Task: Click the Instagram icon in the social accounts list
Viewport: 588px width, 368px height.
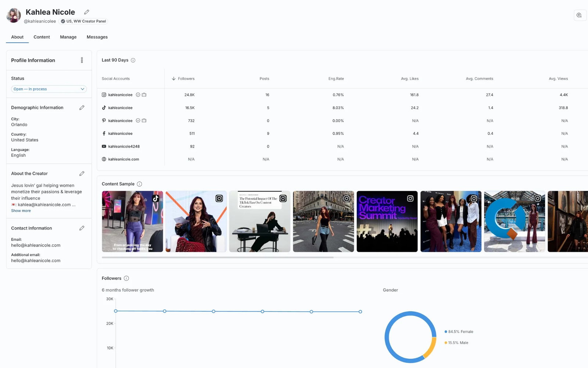Action: [104, 95]
